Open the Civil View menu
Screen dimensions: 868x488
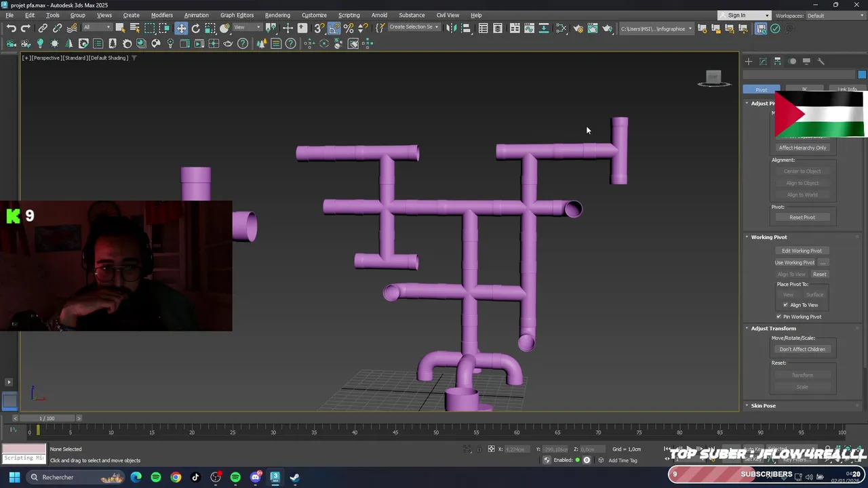coord(448,15)
